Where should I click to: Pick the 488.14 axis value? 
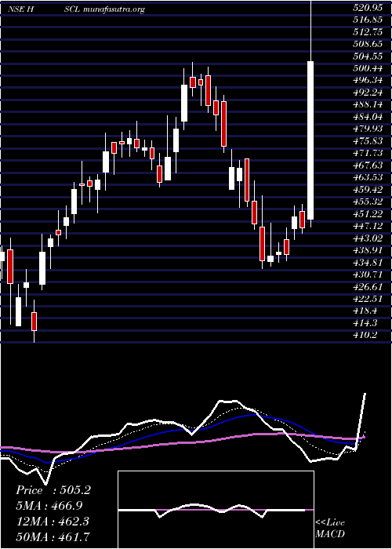point(367,104)
